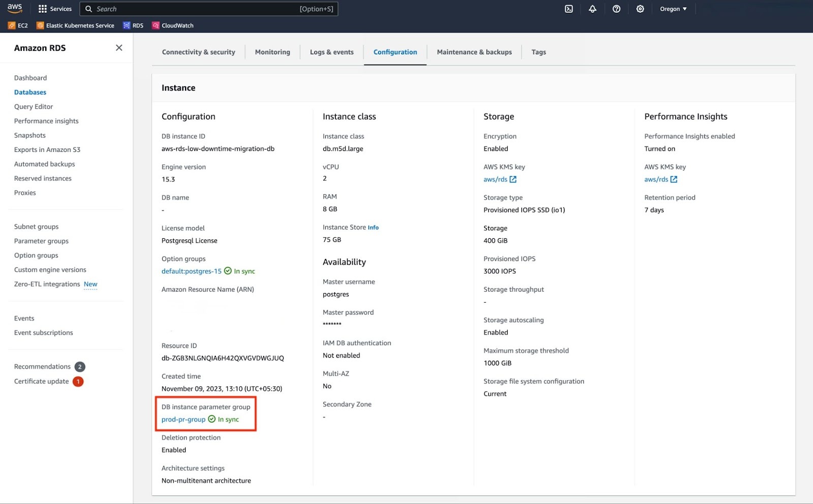
Task: Click the Non-multitenant architecture value
Action: (x=206, y=481)
